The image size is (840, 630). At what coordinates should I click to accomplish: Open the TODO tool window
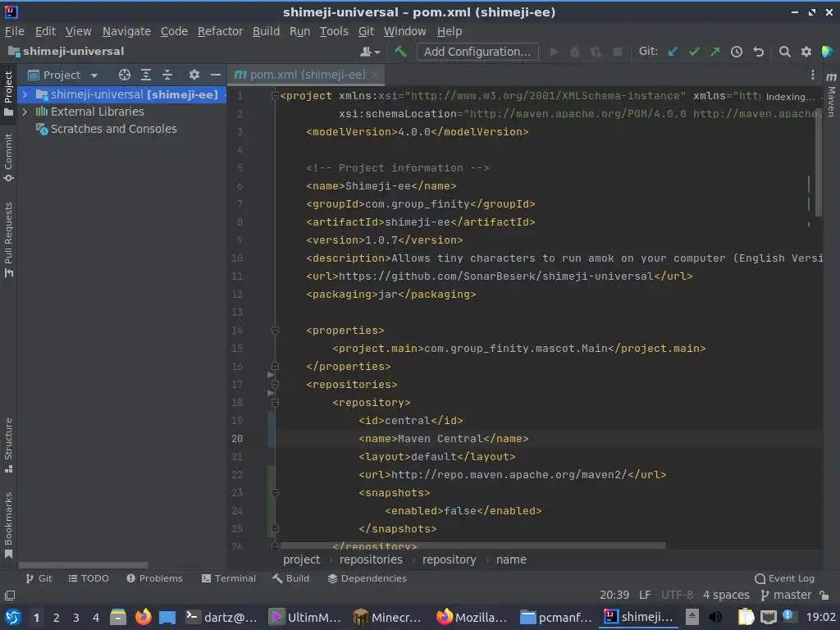89,578
